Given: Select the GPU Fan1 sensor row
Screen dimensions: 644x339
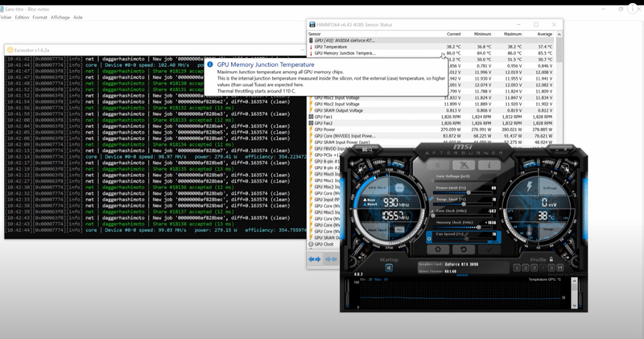Looking at the screenshot, I should 431,117.
